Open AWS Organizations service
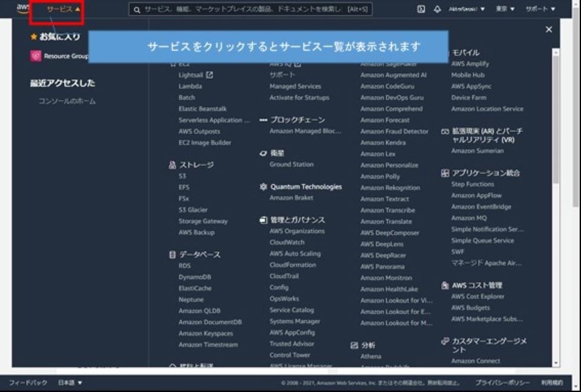Viewport: 581px width, 392px height. pyautogui.click(x=297, y=231)
